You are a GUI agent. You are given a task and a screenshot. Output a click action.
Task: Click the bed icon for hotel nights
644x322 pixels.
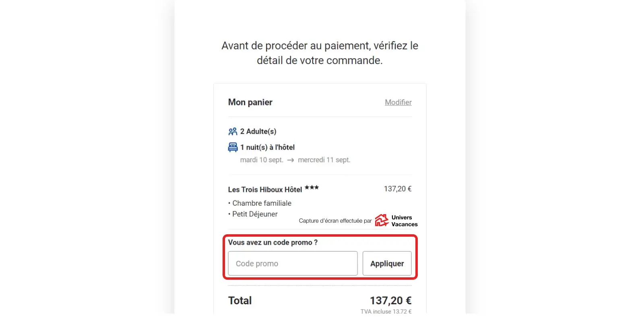pos(233,147)
